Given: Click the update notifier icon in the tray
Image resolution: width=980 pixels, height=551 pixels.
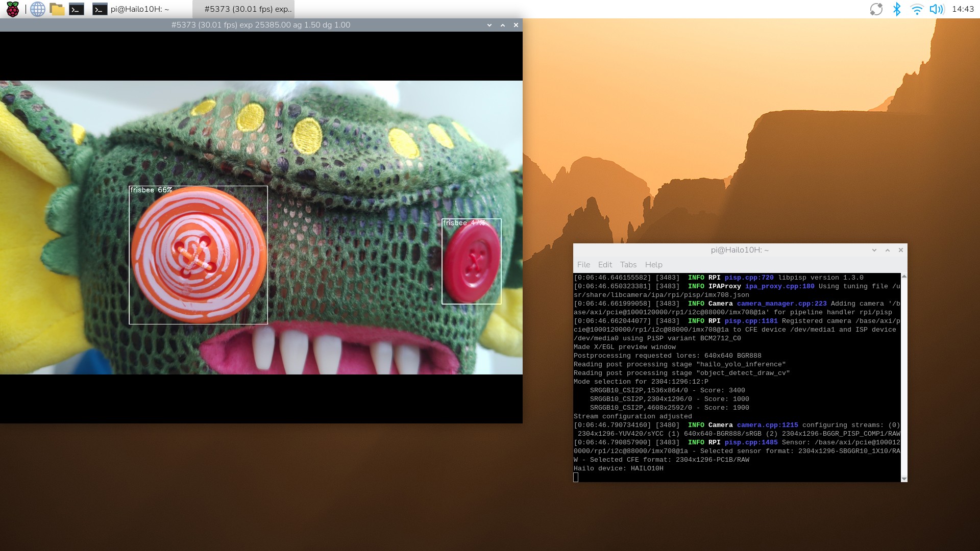Looking at the screenshot, I should click(x=876, y=9).
